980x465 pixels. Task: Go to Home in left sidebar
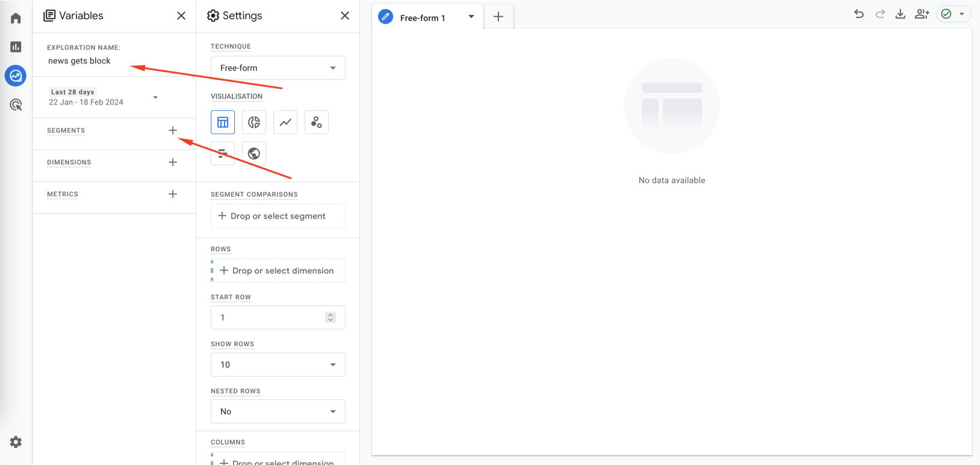click(x=16, y=18)
